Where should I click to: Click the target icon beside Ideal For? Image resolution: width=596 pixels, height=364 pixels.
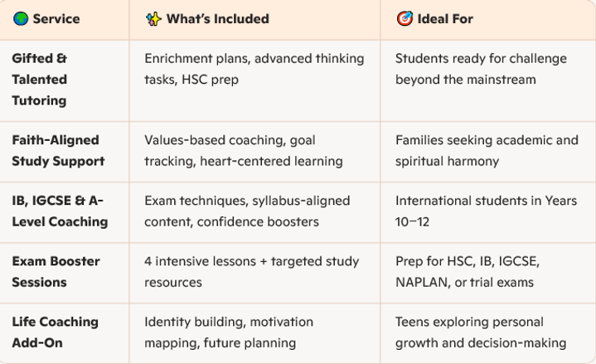pos(405,18)
